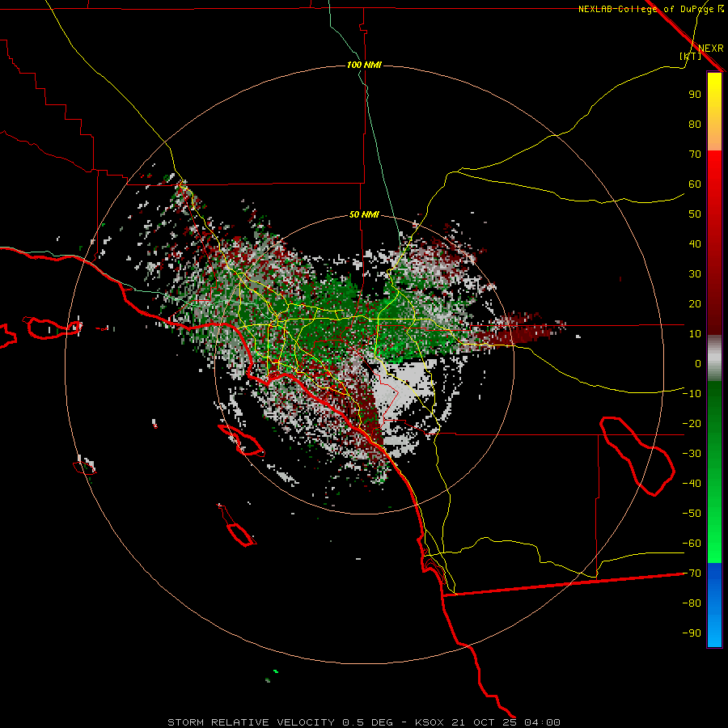Click the -20 knot scale label
728x728 pixels.
pyautogui.click(x=692, y=424)
